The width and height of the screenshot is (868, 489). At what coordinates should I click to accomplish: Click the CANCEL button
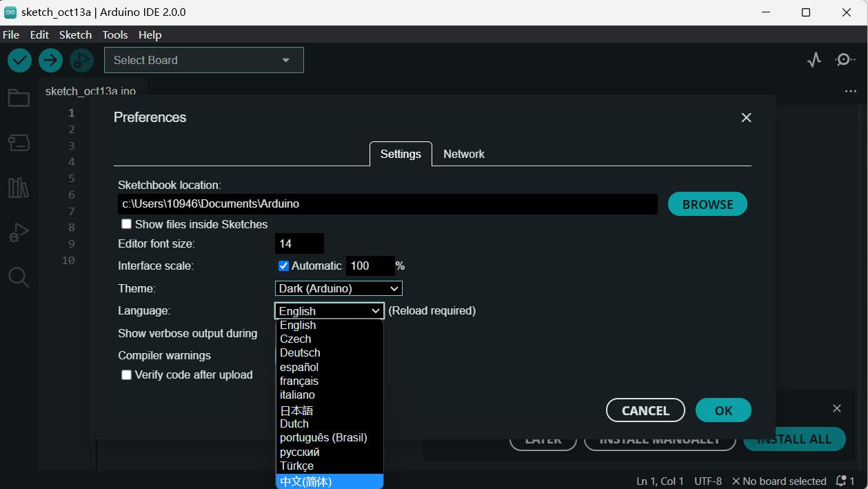click(x=645, y=410)
